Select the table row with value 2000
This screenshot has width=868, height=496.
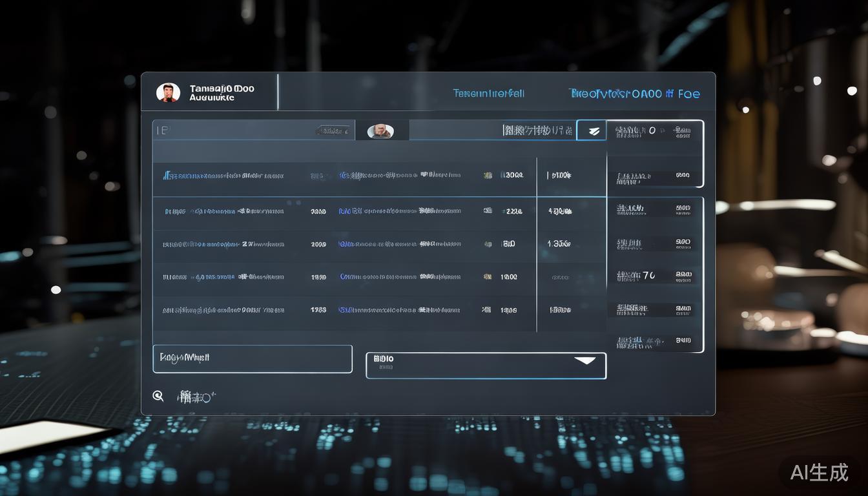click(x=344, y=244)
